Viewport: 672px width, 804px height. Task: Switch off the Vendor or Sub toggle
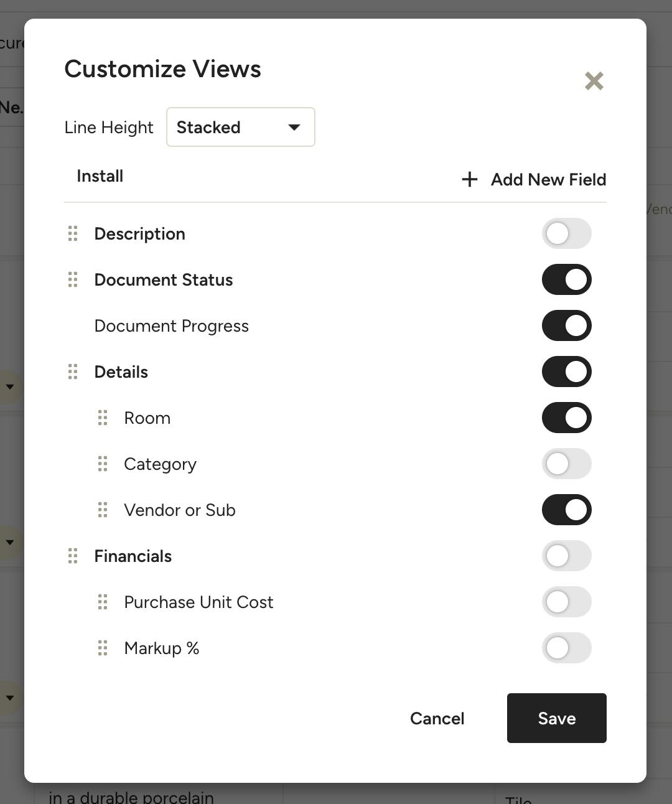567,510
